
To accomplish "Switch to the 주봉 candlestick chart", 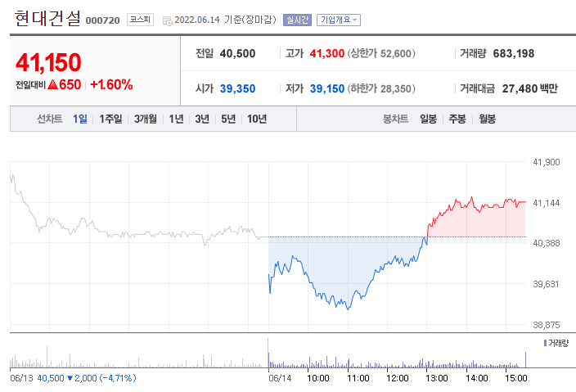I will [457, 119].
